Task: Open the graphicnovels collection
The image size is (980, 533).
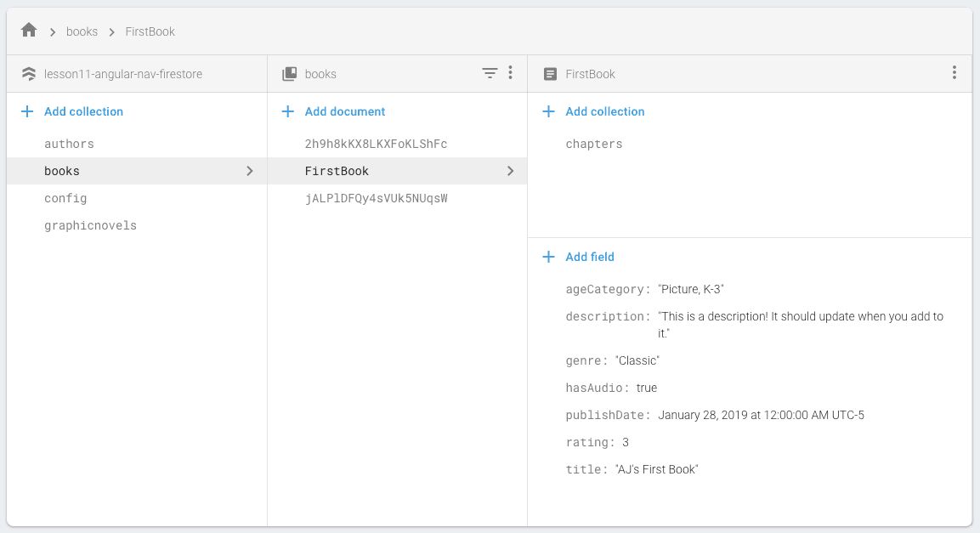Action: click(x=90, y=225)
